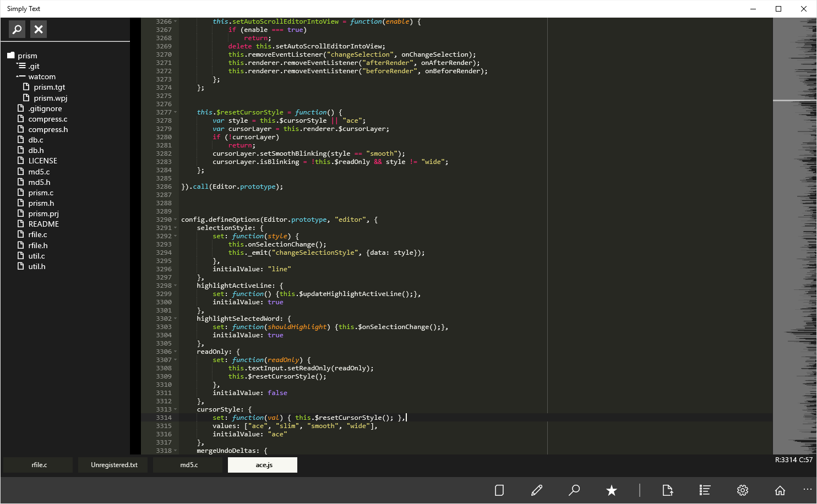The image size is (817, 504).
Task: Switch to the rfile.c tab
Action: pyautogui.click(x=39, y=465)
